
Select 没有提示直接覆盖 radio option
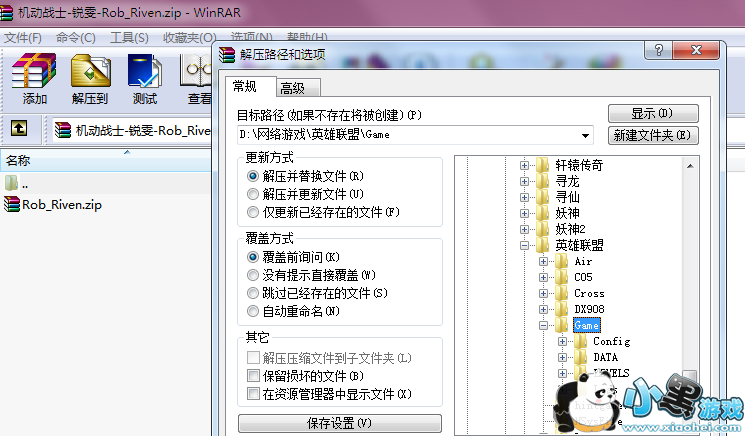[253, 275]
